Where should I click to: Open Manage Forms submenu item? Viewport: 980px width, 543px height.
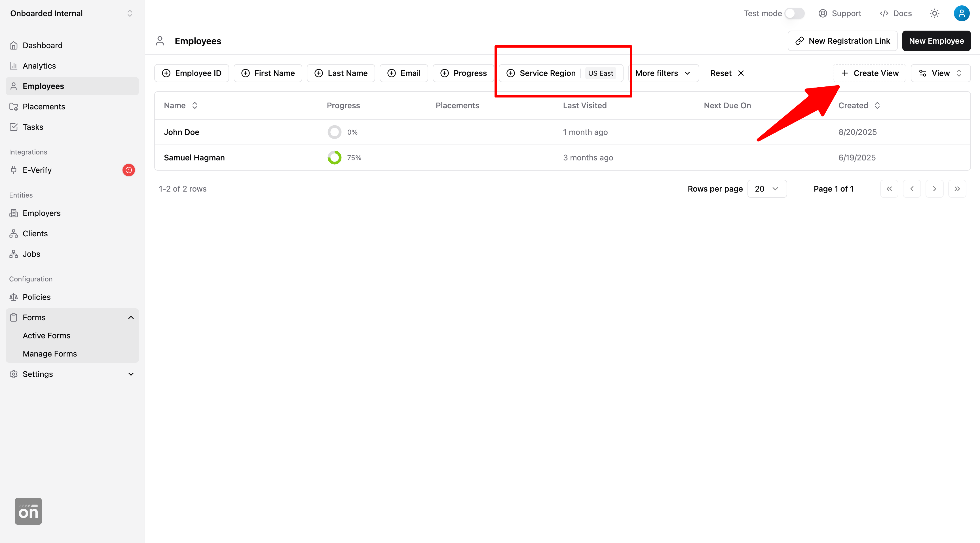click(50, 354)
